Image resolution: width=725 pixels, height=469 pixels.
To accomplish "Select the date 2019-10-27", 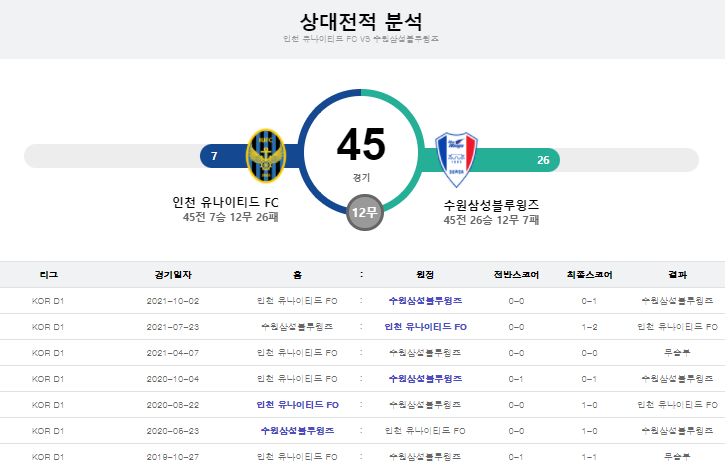I will coord(173,457).
